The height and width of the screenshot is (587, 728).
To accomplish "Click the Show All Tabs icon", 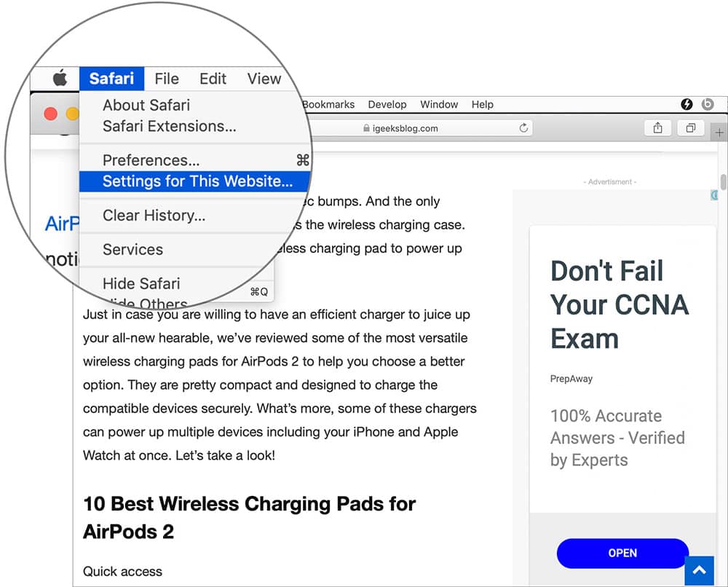I will click(690, 127).
